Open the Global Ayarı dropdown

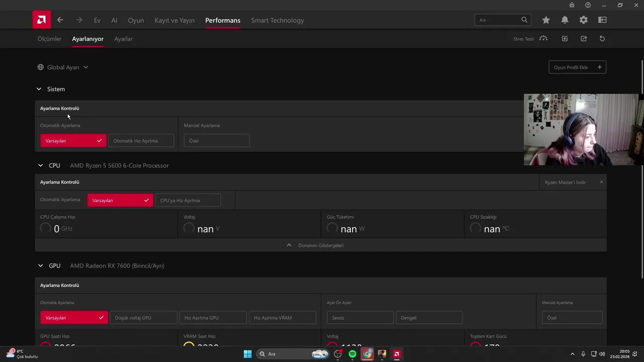(63, 67)
